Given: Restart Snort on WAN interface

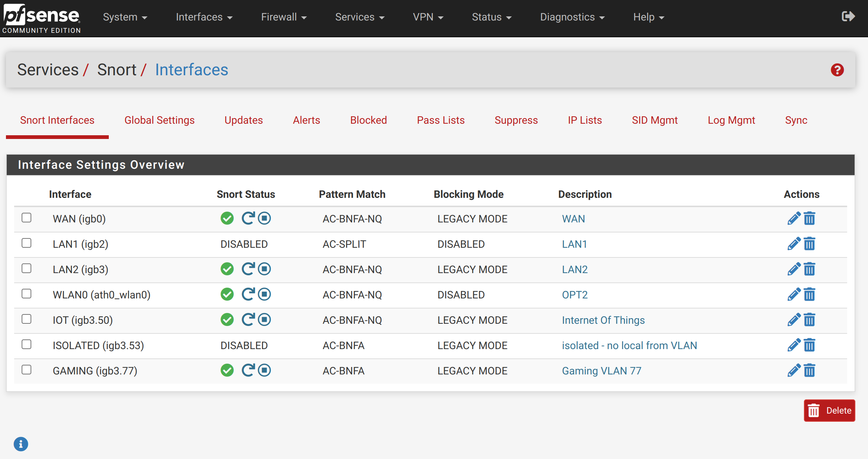Looking at the screenshot, I should click(248, 218).
